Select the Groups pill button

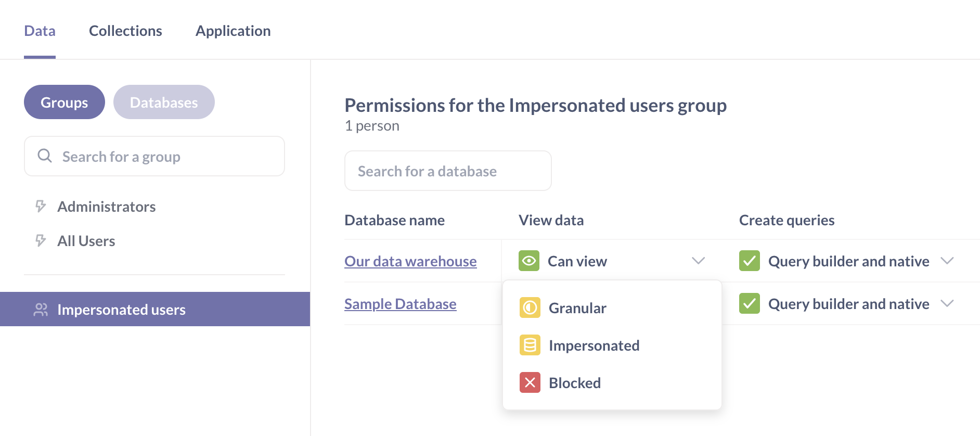point(65,102)
